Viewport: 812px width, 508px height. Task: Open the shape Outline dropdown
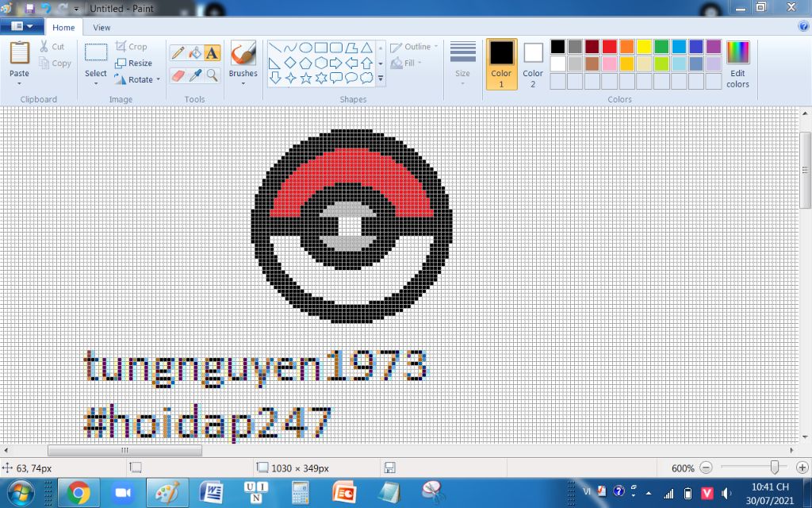pyautogui.click(x=414, y=47)
